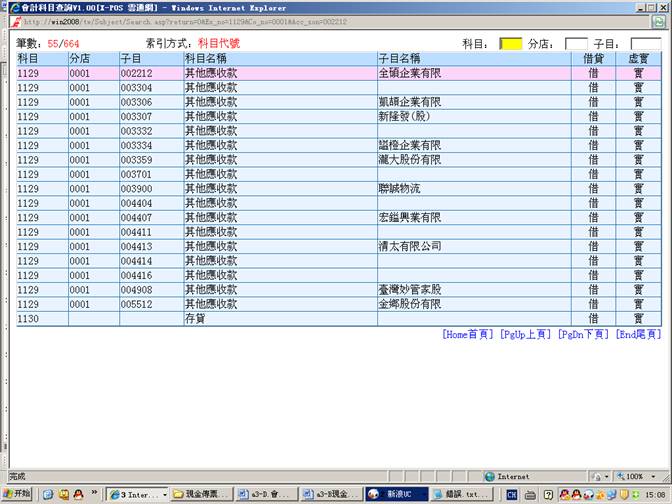Click the 分店 input field

[x=576, y=44]
